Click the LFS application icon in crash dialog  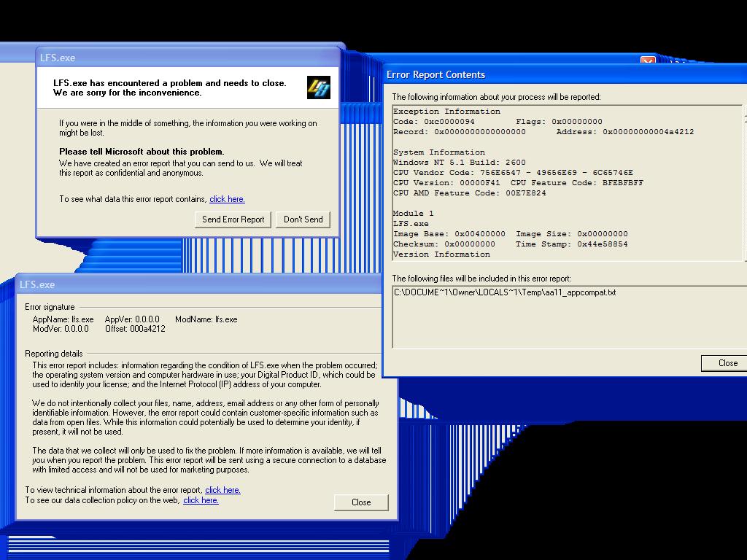pyautogui.click(x=318, y=87)
